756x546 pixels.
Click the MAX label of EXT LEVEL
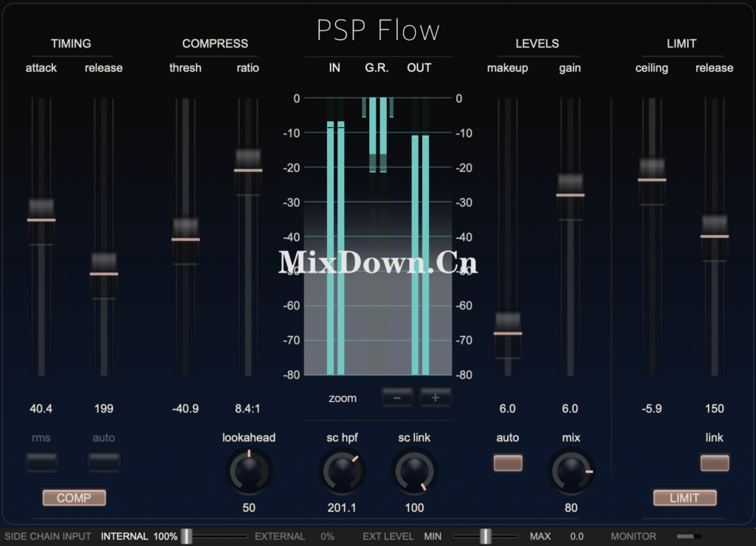click(x=540, y=536)
